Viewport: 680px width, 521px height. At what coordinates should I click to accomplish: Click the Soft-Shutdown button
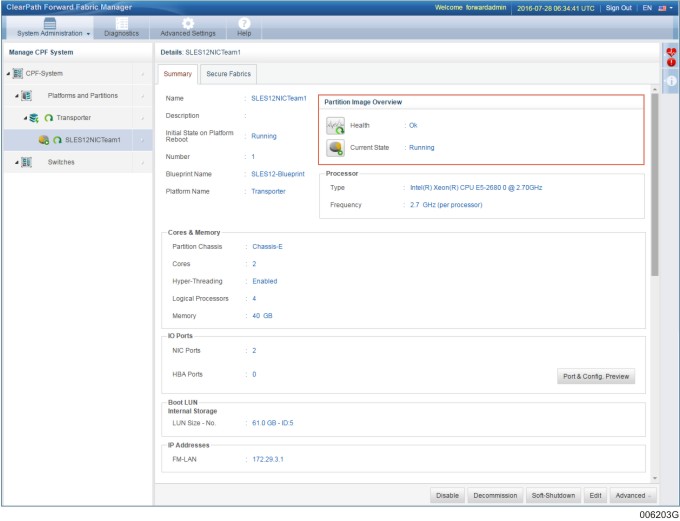point(552,495)
